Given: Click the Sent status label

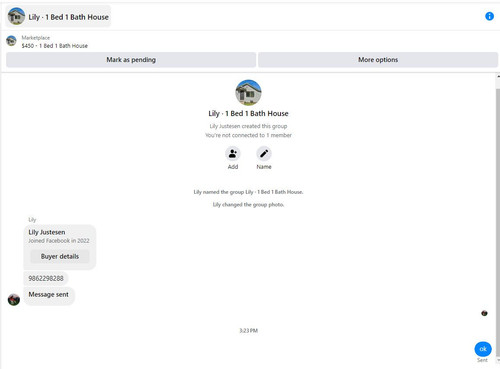Looking at the screenshot, I should [482, 360].
